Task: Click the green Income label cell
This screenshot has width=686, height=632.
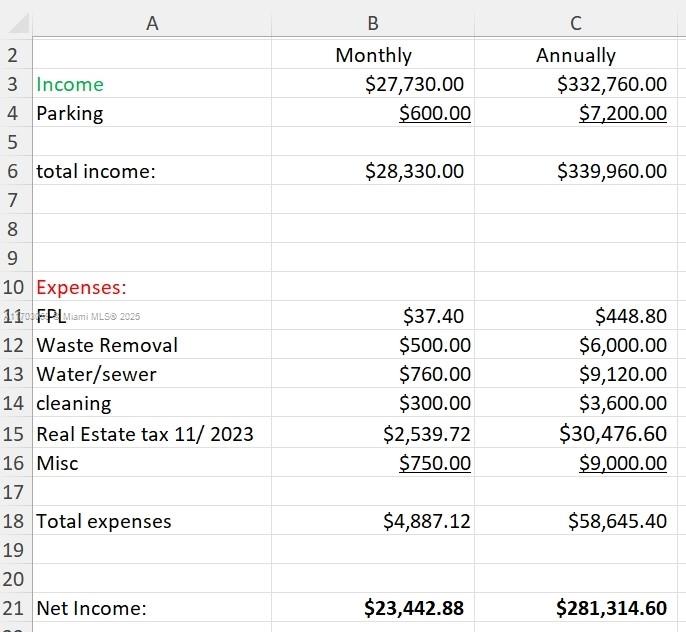Action: pyautogui.click(x=70, y=85)
